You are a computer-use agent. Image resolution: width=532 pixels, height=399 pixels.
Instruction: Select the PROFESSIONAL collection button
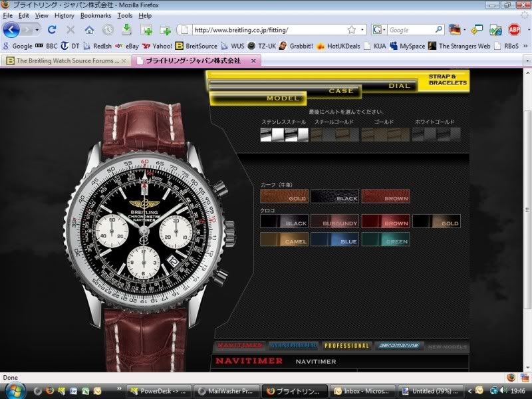coord(346,346)
